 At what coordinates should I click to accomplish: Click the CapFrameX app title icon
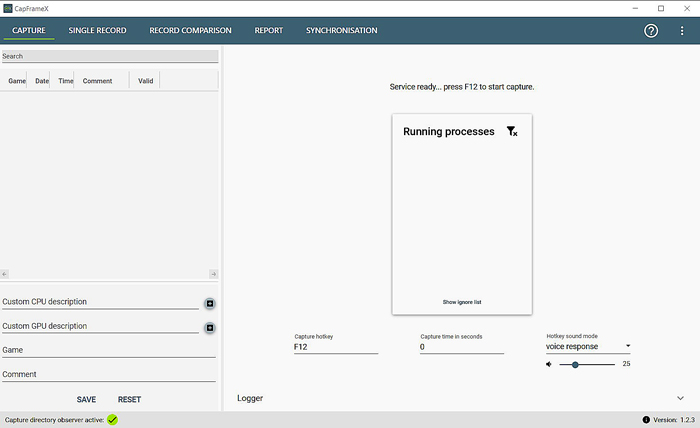point(8,8)
